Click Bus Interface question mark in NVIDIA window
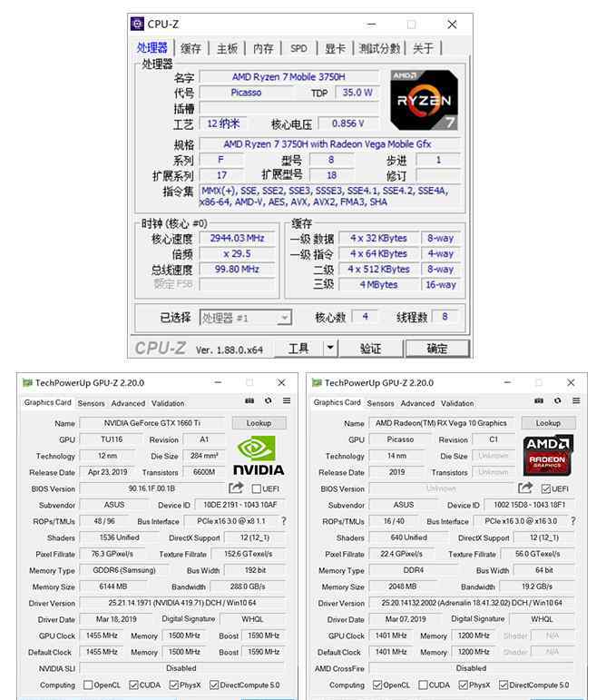This screenshot has width=606, height=700. click(x=284, y=521)
